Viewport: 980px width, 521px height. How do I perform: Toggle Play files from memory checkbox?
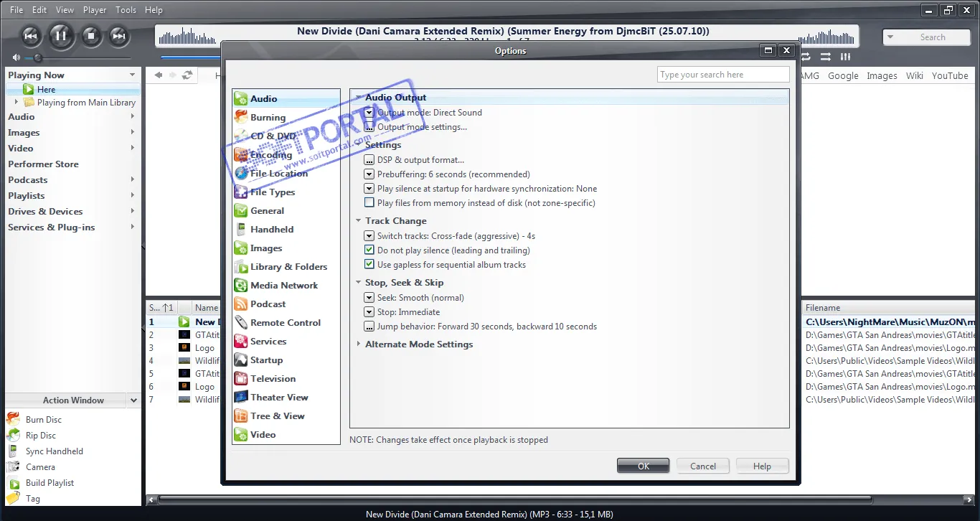click(369, 203)
